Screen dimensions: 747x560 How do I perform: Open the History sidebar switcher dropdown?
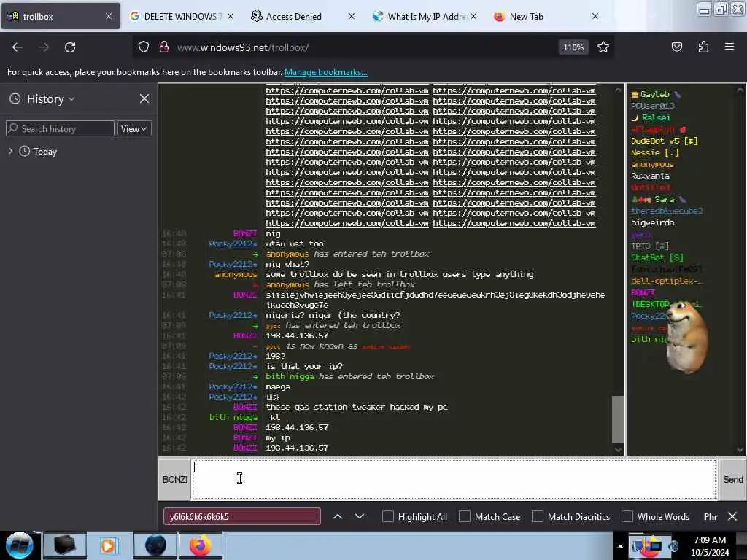click(50, 98)
